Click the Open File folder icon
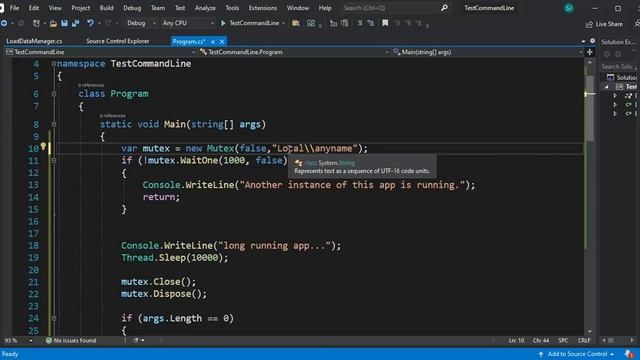The height and width of the screenshot is (360, 640). [53, 23]
